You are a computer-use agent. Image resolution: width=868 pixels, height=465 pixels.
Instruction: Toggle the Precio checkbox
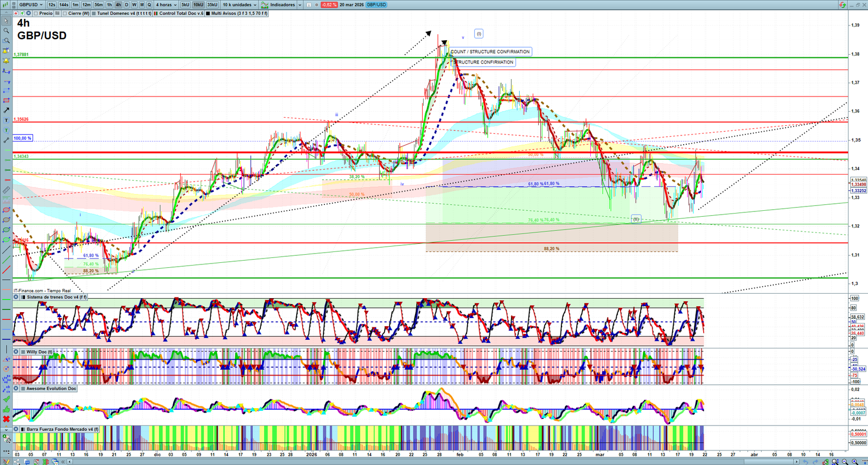pos(36,14)
